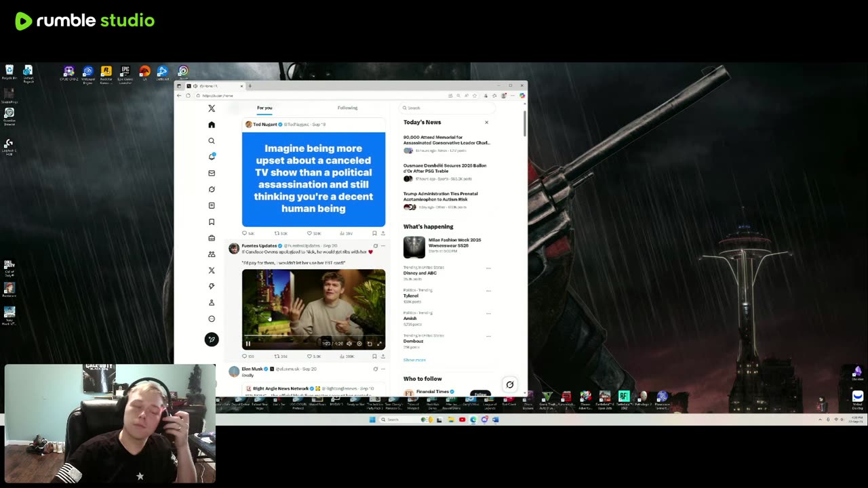This screenshot has width=868, height=488.
Task: Seek on the video progress bar
Action: (x=313, y=337)
